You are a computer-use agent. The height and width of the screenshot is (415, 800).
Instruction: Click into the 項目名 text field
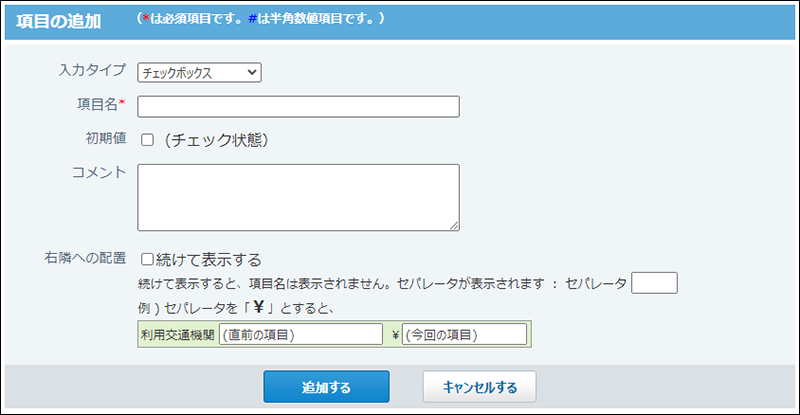pos(298,107)
